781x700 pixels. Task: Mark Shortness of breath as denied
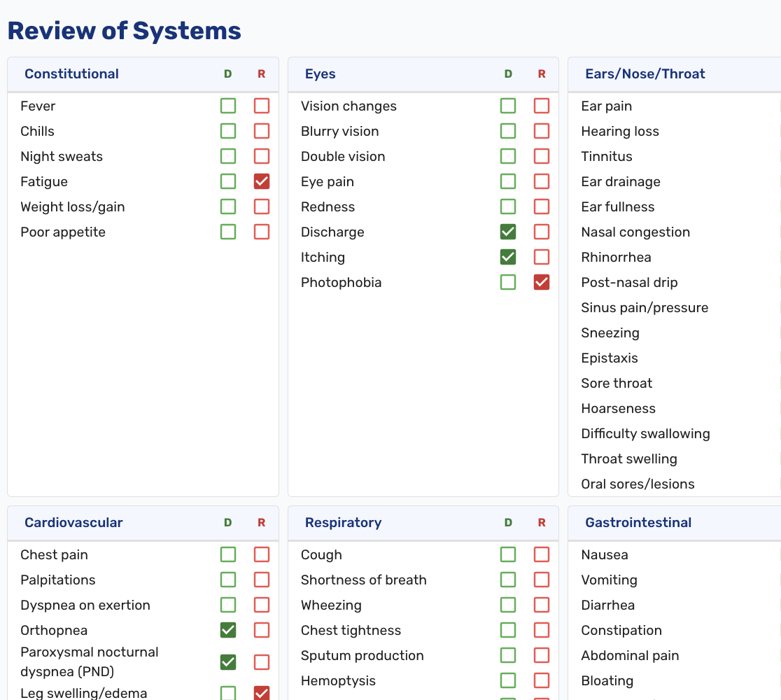click(508, 580)
